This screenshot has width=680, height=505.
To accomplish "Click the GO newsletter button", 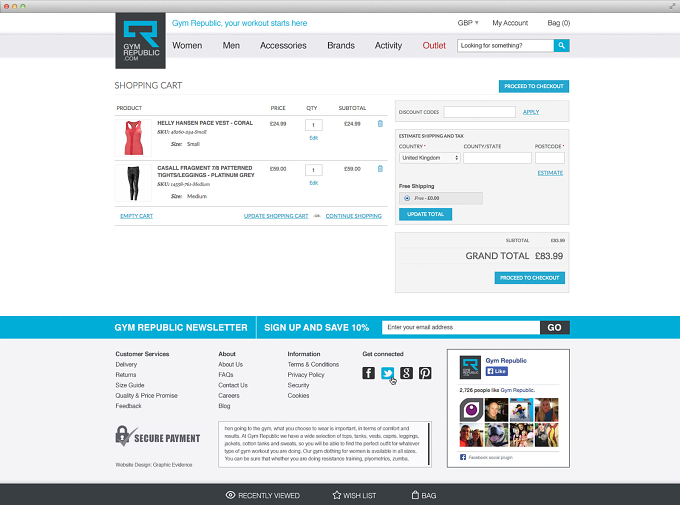I will pyautogui.click(x=555, y=328).
